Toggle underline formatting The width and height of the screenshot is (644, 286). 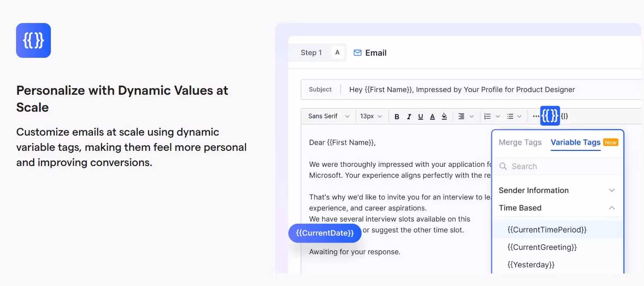click(420, 116)
